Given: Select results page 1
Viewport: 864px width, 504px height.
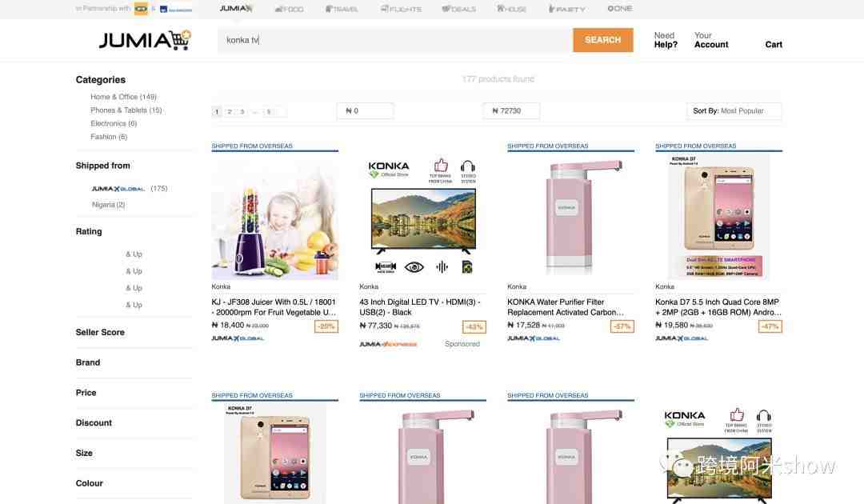Looking at the screenshot, I should (217, 112).
